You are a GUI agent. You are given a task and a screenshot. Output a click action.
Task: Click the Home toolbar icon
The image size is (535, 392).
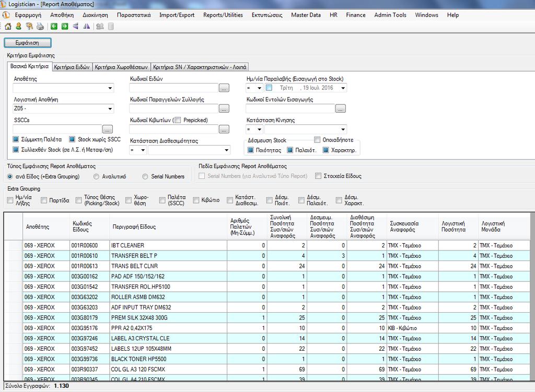pos(8,26)
